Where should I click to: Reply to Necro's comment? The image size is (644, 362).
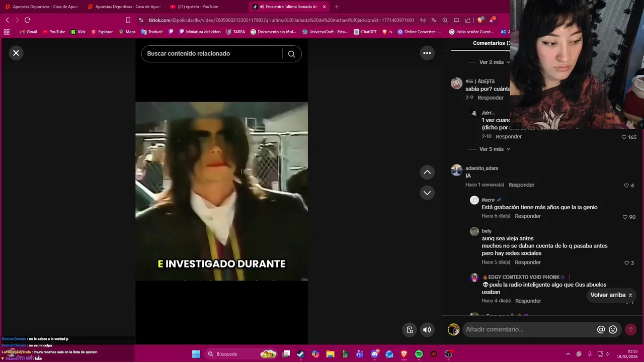(x=528, y=216)
